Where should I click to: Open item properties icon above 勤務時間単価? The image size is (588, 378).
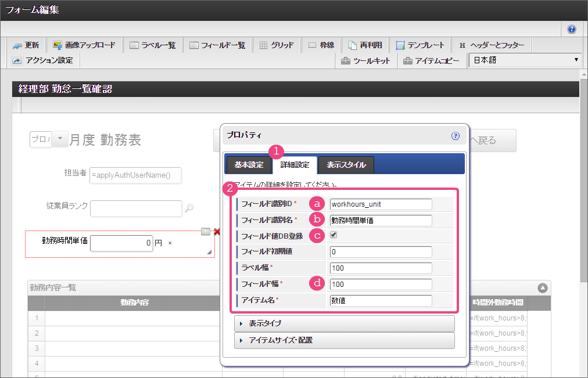206,232
